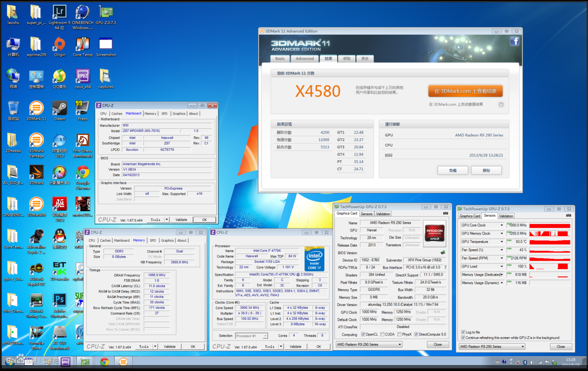Open the GPU Memory Clock sensor dropdown
This screenshot has width=588, height=371.
tap(502, 233)
